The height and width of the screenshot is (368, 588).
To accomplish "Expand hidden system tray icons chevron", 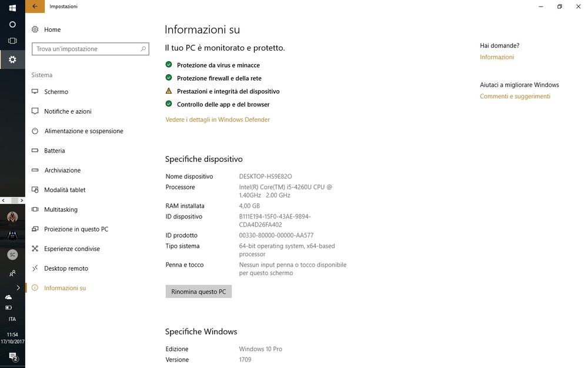I will (x=18, y=288).
